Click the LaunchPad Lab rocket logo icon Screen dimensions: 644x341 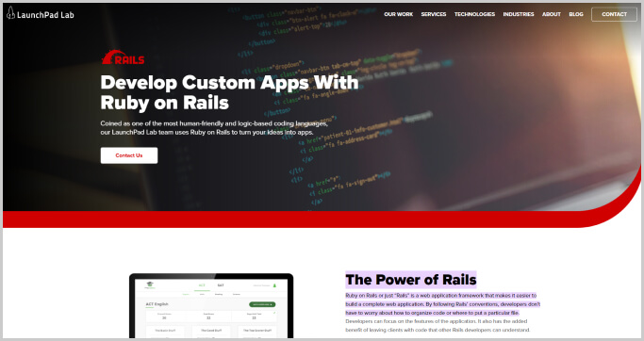10,13
